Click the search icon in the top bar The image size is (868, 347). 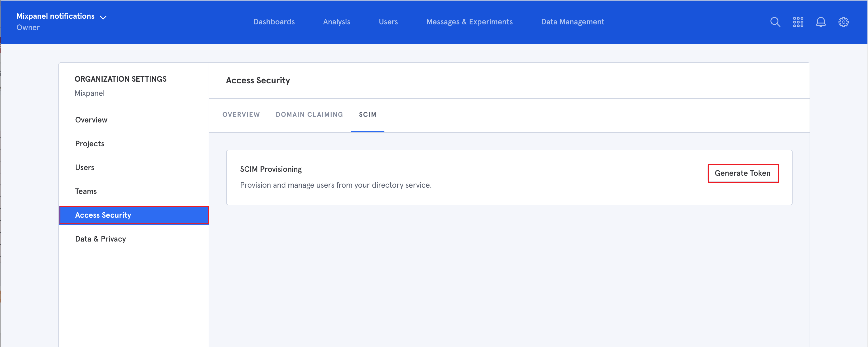[775, 22]
